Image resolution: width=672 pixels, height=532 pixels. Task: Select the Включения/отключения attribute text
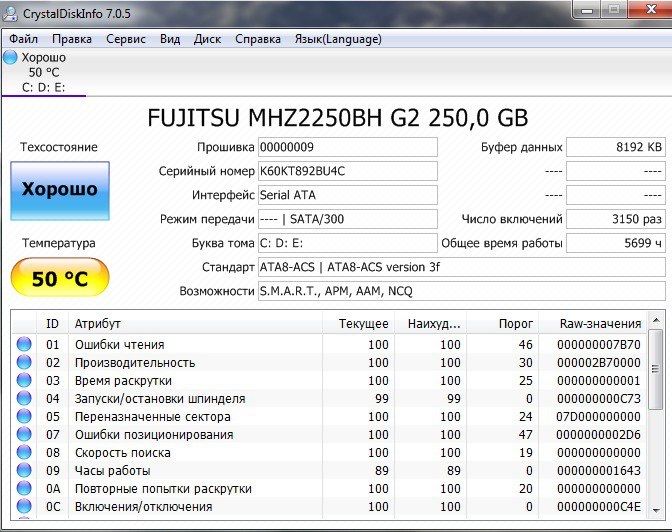click(144, 507)
